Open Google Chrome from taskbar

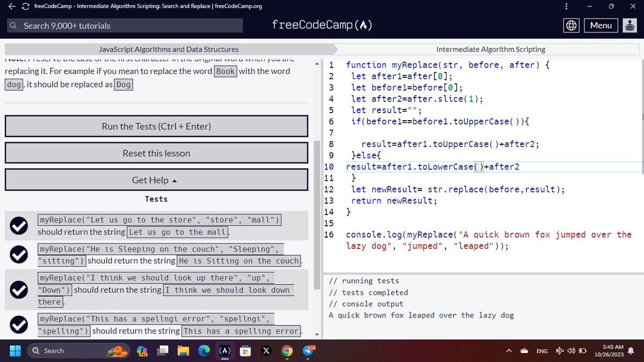pos(287,351)
